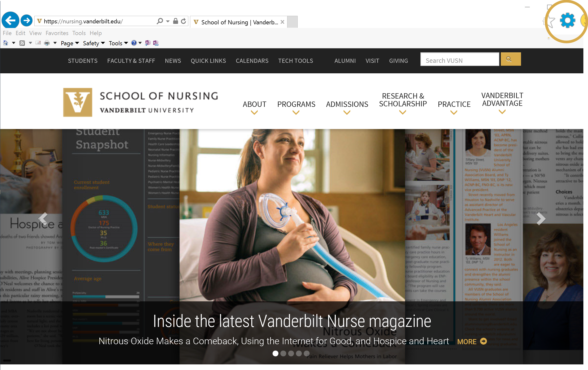Refresh the page with the reload icon
The width and height of the screenshot is (588, 370).
[x=183, y=21]
